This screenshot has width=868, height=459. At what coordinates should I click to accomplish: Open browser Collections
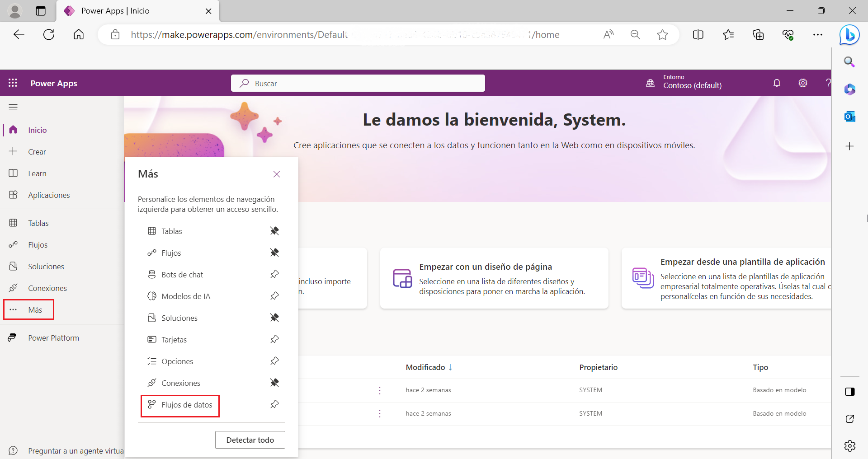[758, 34]
